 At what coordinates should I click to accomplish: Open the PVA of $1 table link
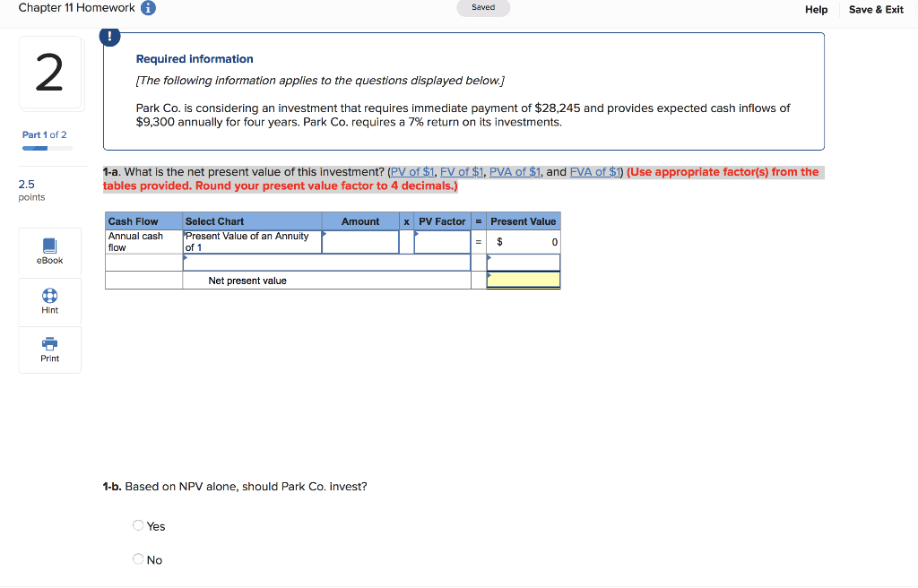click(x=514, y=171)
